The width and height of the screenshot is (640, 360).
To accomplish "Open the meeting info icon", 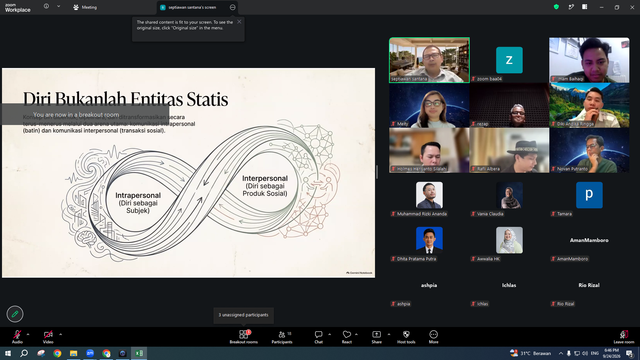I will tap(46, 7).
